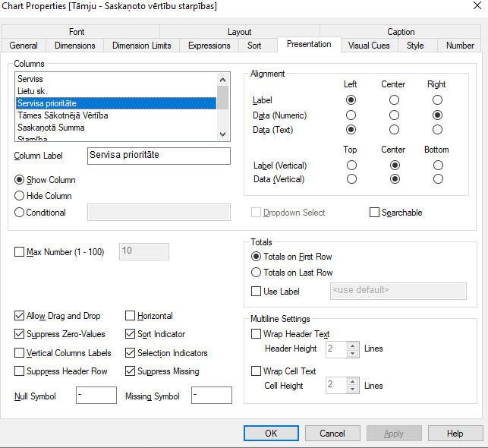
Task: Select Hide Column radio button
Action: (20, 196)
